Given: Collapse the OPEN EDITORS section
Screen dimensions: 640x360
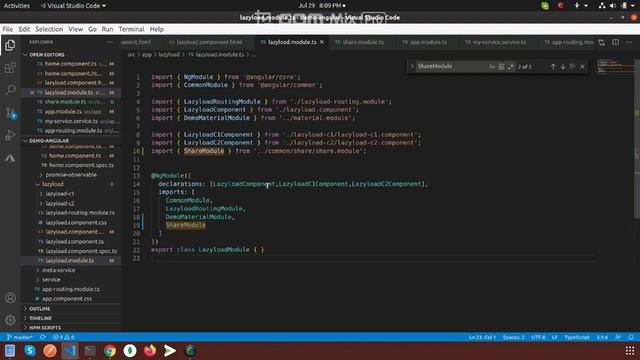Looking at the screenshot, I should (x=71, y=54).
